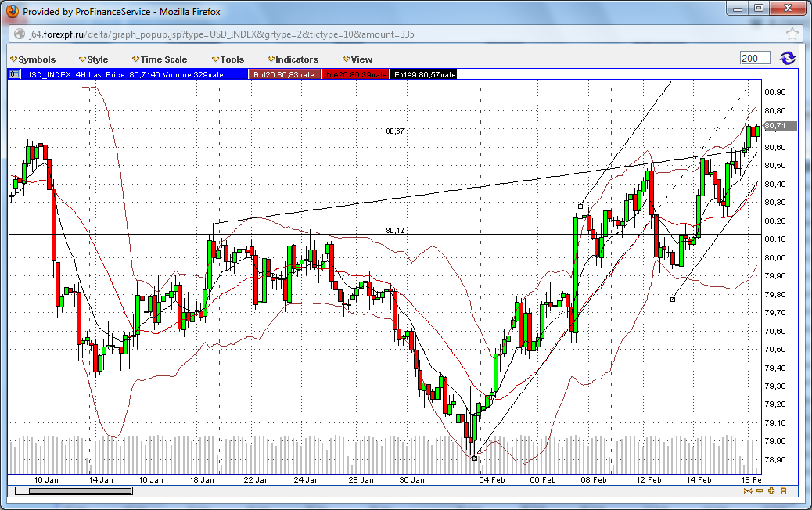Viewport: 812px width, 510px height.
Task: Click the blue refresh arrows icon
Action: point(788,58)
